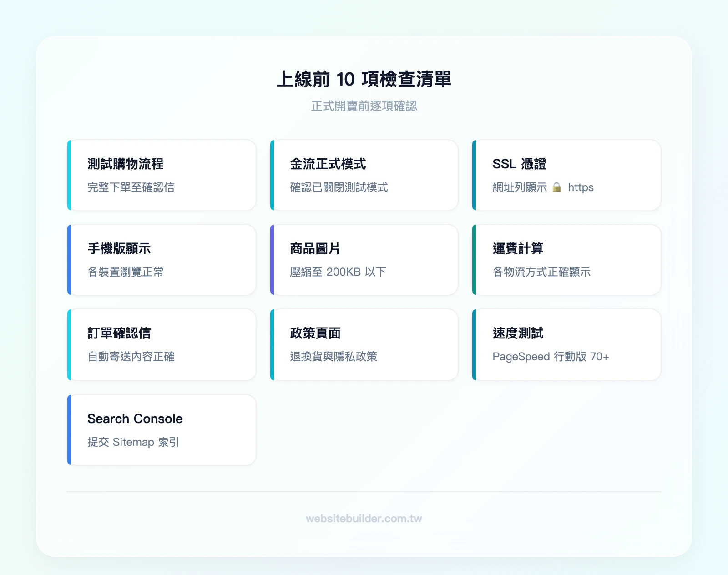Select the 運費計算 card title
The width and height of the screenshot is (728, 575).
[518, 249]
